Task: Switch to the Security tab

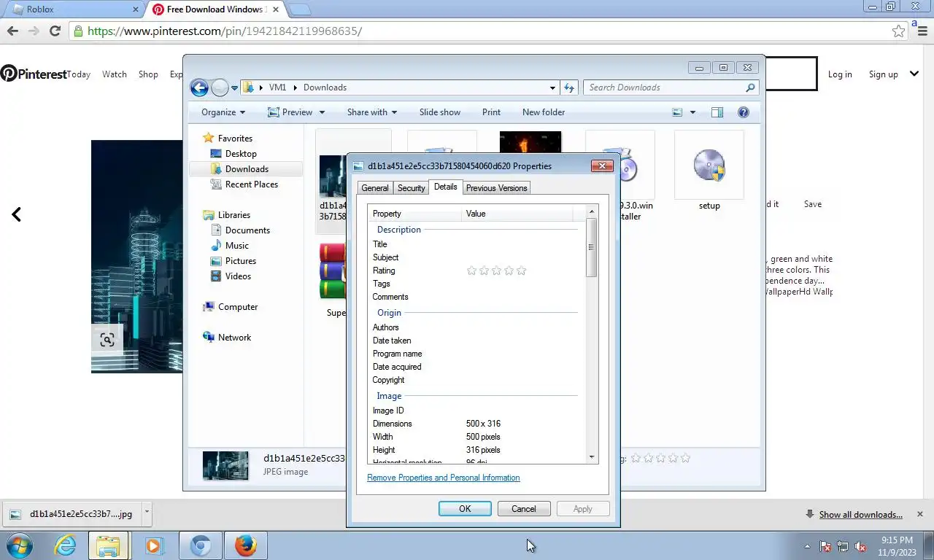Action: (412, 188)
